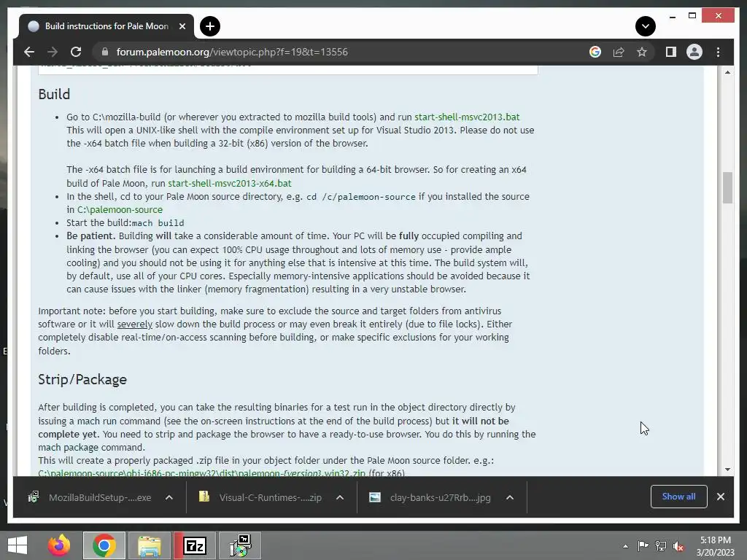
Task: Click the page scrollbar down arrow
Action: (x=727, y=470)
